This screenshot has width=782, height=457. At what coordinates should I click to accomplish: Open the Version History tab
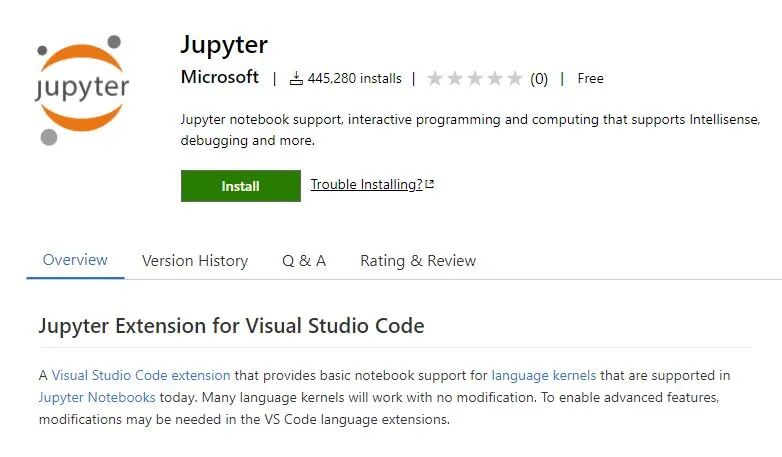pos(195,261)
